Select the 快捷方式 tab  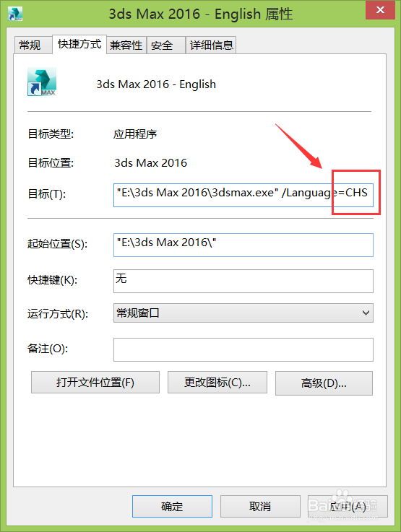(79, 44)
